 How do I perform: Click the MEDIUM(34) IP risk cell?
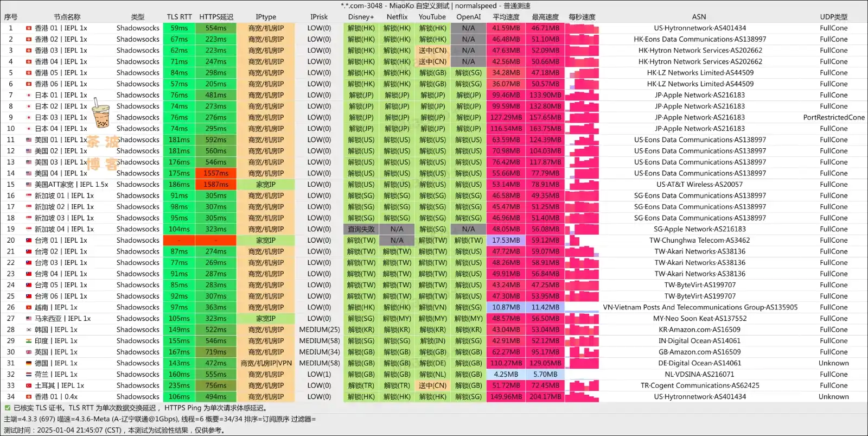click(320, 352)
